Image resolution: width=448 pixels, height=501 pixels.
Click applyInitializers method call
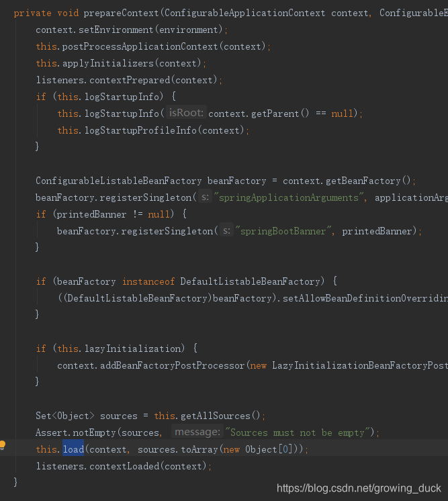[x=108, y=63]
